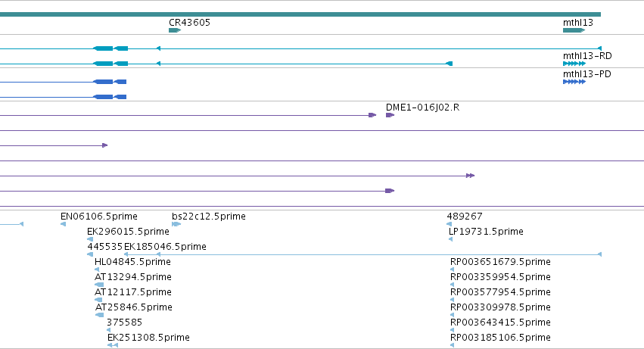The height and width of the screenshot is (349, 644).
Task: Select the RP003185106.5prime label
Action: [x=500, y=338]
